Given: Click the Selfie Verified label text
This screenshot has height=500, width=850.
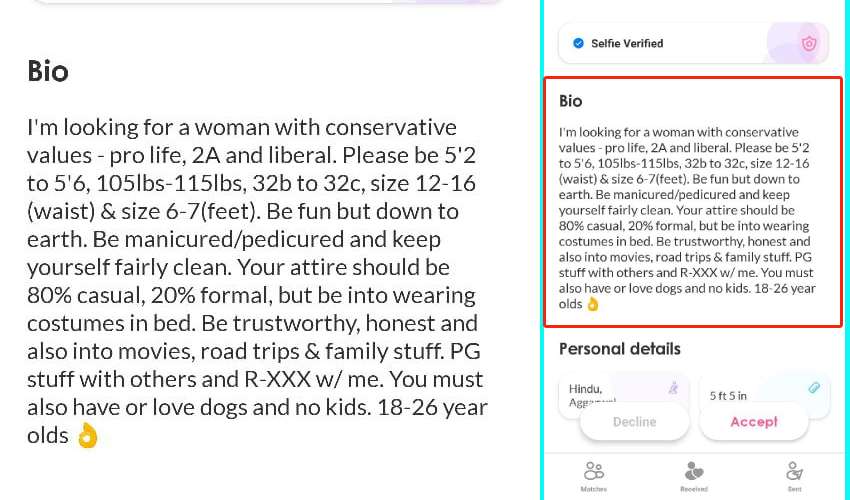Looking at the screenshot, I should (x=627, y=43).
